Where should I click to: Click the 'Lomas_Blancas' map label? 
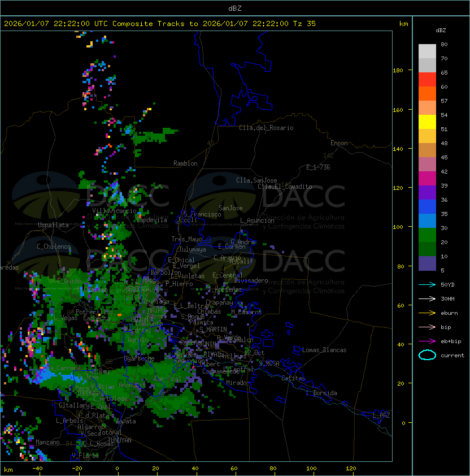click(x=324, y=350)
